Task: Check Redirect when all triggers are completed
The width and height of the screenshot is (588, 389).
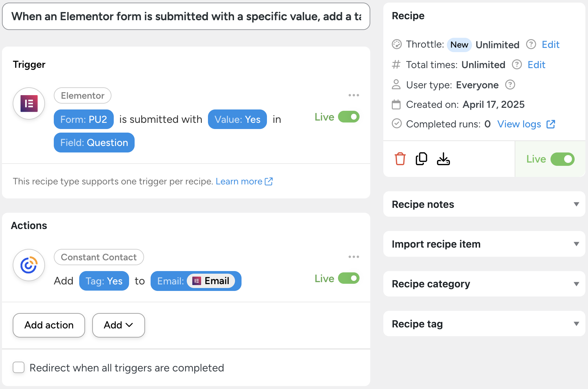Action: click(x=19, y=367)
